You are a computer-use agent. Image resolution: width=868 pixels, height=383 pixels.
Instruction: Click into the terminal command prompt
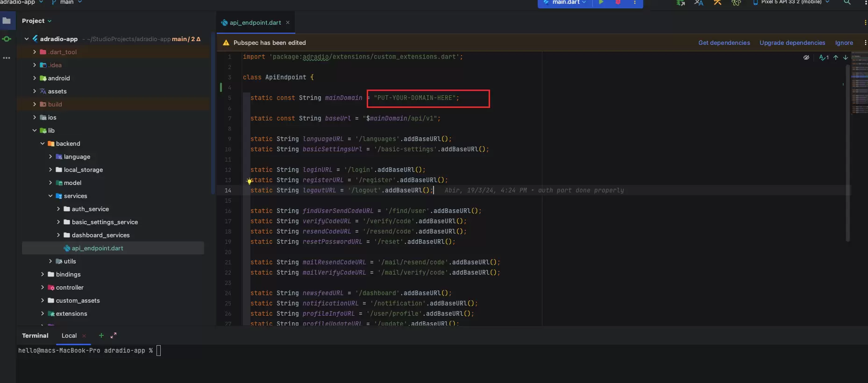click(158, 350)
